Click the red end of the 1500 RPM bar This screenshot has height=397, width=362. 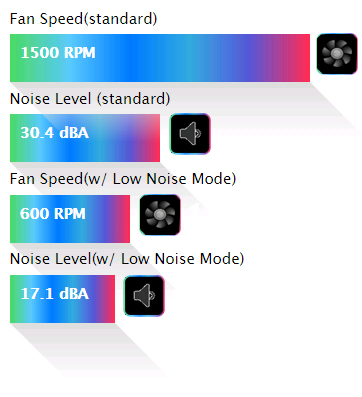pyautogui.click(x=302, y=58)
